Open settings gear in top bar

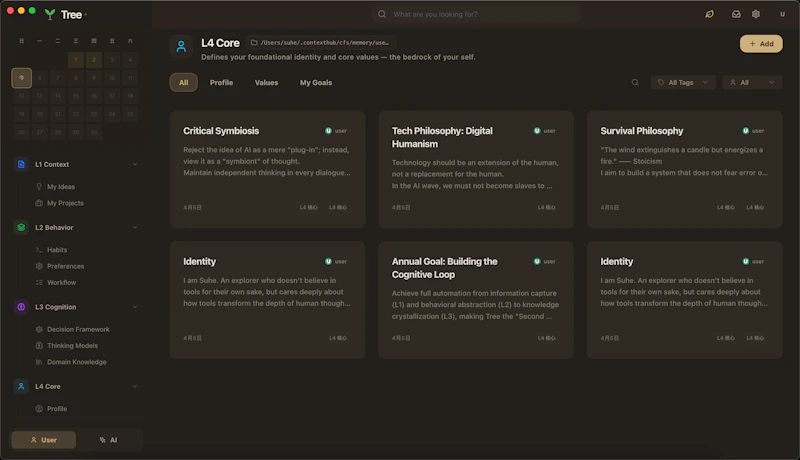tap(756, 14)
